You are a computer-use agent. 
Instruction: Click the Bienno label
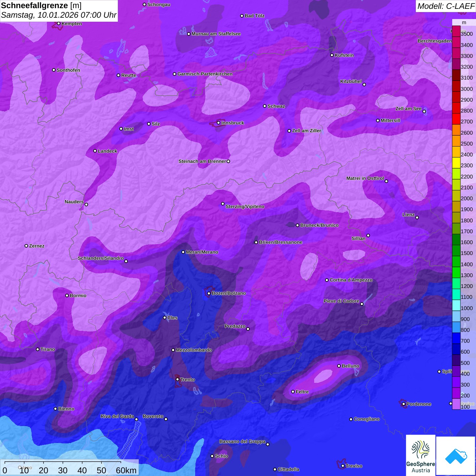(66, 409)
